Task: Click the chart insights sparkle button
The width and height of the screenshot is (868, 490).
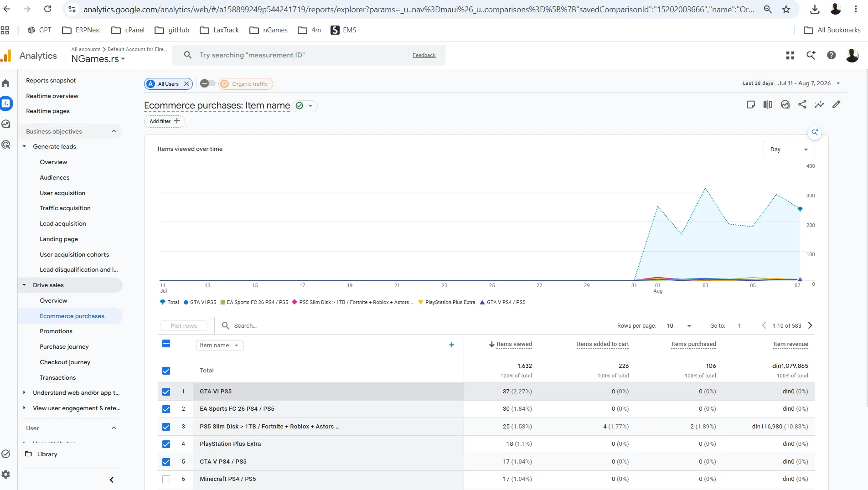Action: [815, 132]
